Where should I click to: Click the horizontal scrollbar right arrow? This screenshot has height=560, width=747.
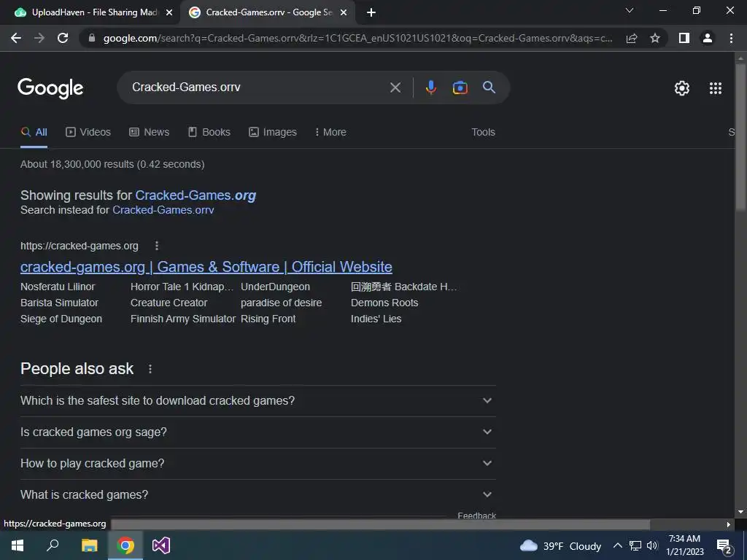tap(729, 524)
